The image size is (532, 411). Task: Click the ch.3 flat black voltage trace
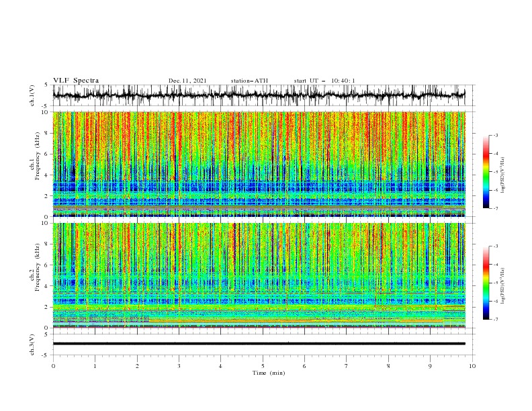pyautogui.click(x=259, y=344)
